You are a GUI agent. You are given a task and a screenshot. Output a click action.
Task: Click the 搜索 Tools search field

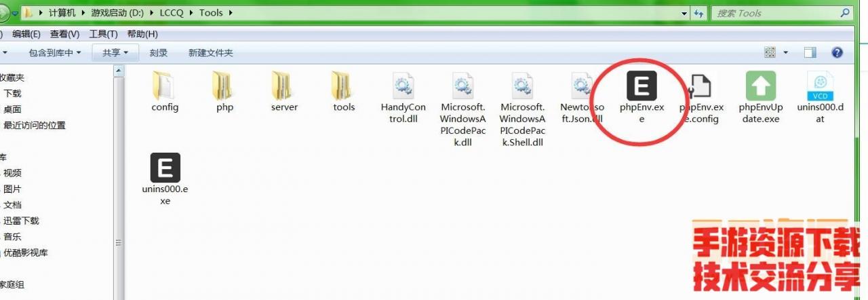click(x=780, y=13)
